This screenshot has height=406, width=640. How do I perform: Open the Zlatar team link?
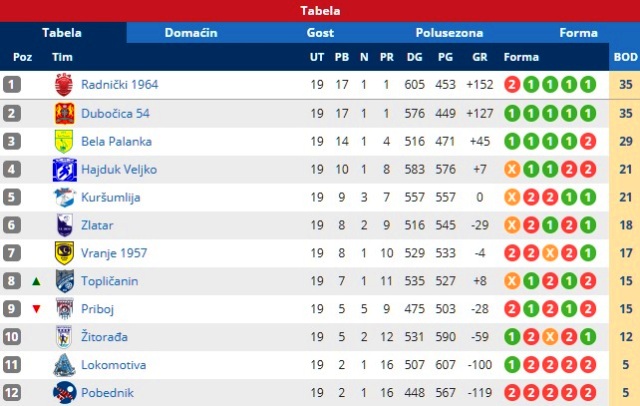pos(97,225)
